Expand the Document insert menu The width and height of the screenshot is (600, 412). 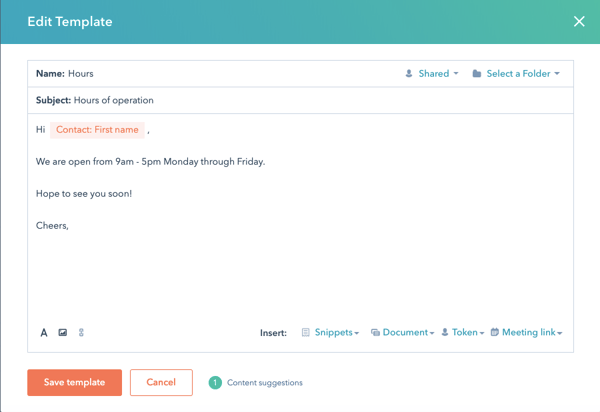403,332
